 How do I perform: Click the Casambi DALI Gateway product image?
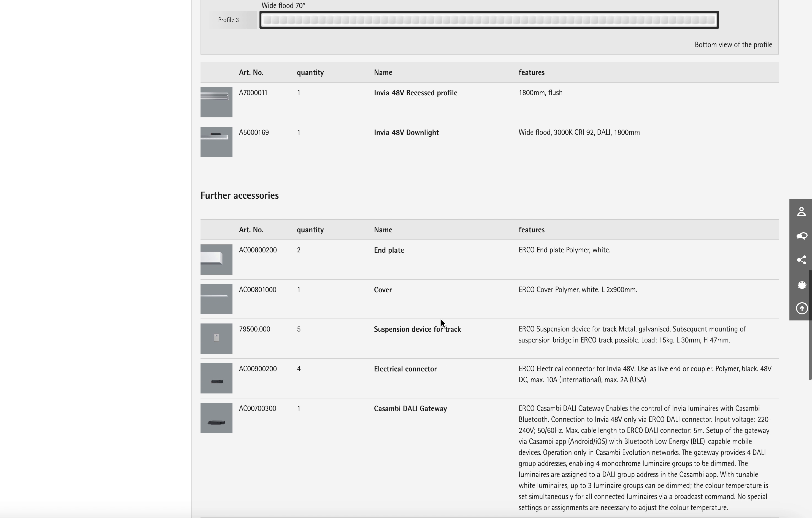point(216,418)
